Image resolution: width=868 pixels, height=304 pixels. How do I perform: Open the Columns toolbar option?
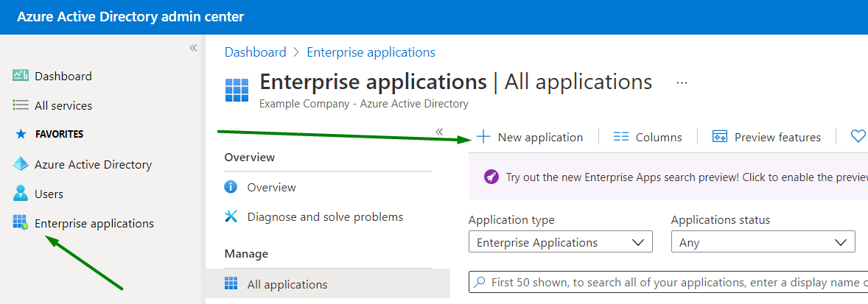[x=648, y=137]
